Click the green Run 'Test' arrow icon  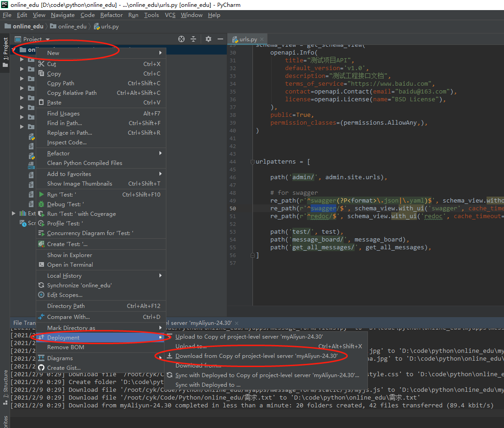[x=41, y=194]
